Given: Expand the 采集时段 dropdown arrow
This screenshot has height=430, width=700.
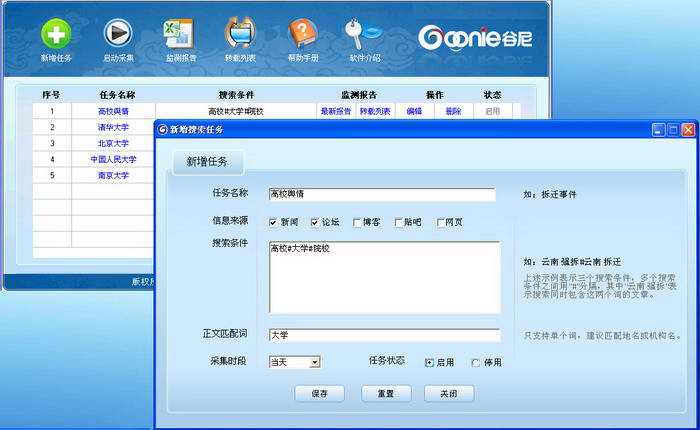Looking at the screenshot, I should pos(315,362).
